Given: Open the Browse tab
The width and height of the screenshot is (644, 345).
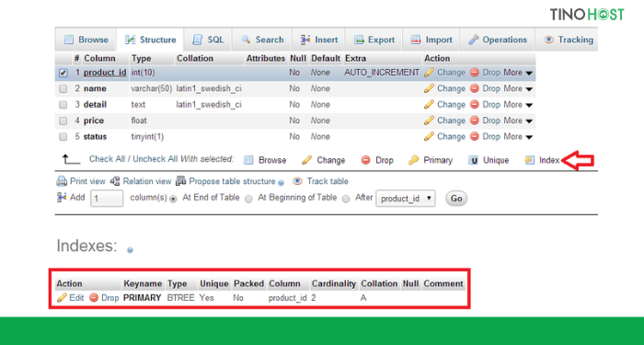Looking at the screenshot, I should click(86, 40).
